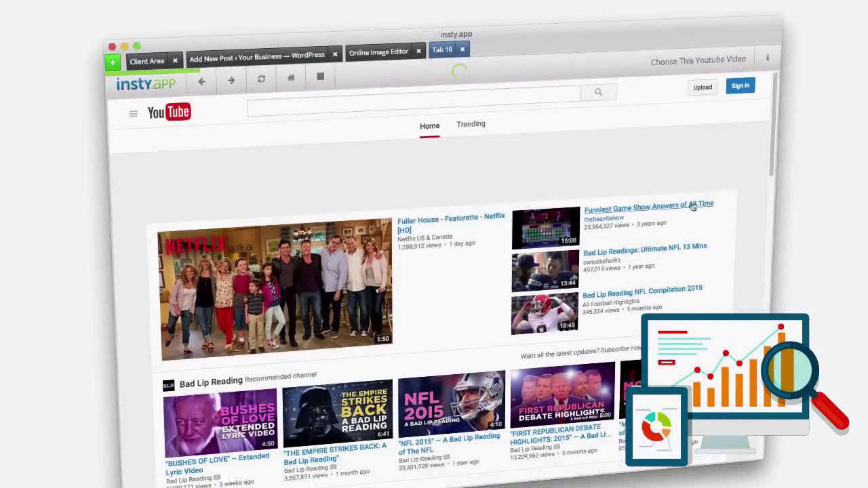Open "THE EMPIRE STRIKES BACK: A Bad Lip Reading" link
868x488 pixels.
[x=336, y=454]
